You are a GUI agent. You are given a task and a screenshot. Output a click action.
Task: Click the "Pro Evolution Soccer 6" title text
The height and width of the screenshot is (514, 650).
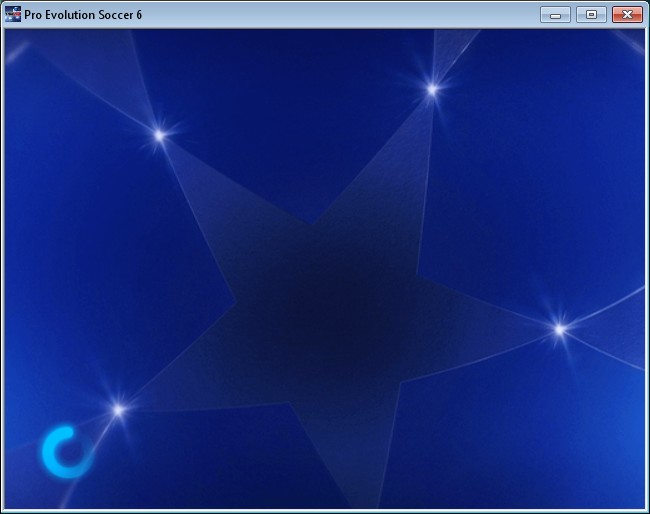click(83, 15)
